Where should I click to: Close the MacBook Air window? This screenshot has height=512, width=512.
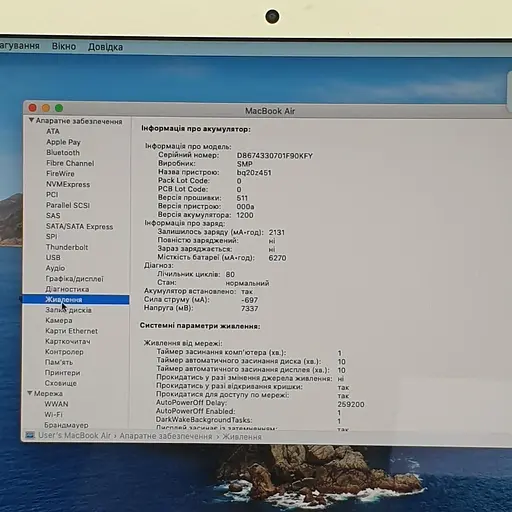(33, 108)
